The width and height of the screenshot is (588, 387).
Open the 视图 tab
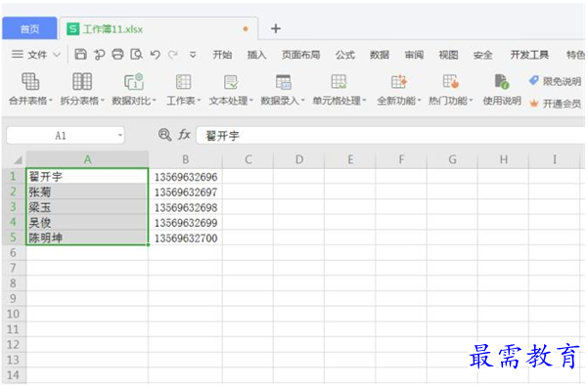pos(448,55)
